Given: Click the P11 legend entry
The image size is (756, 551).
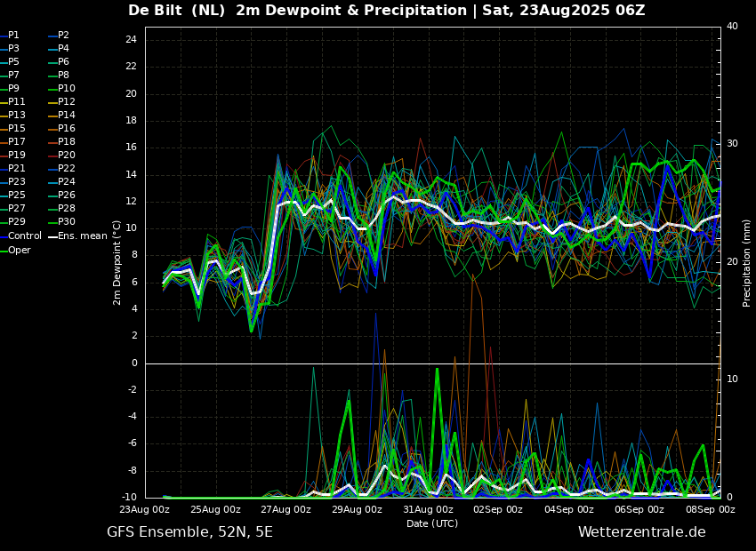Looking at the screenshot, I should pos(12,101).
